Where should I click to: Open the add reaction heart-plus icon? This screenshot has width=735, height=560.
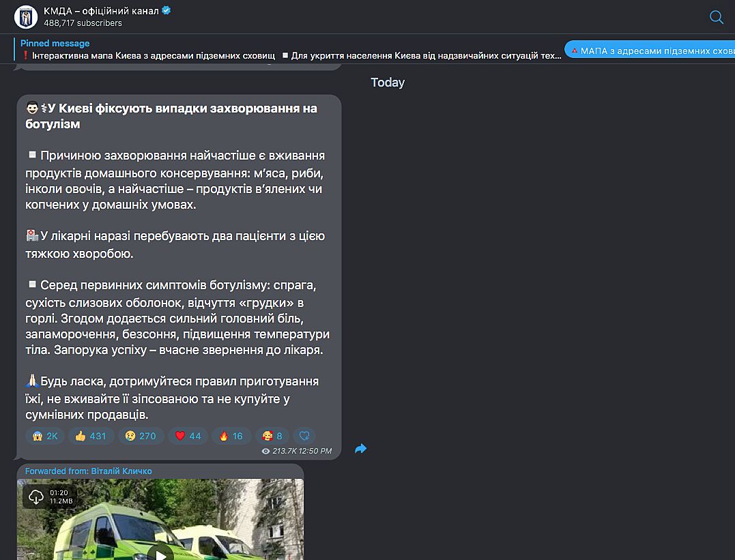(305, 436)
